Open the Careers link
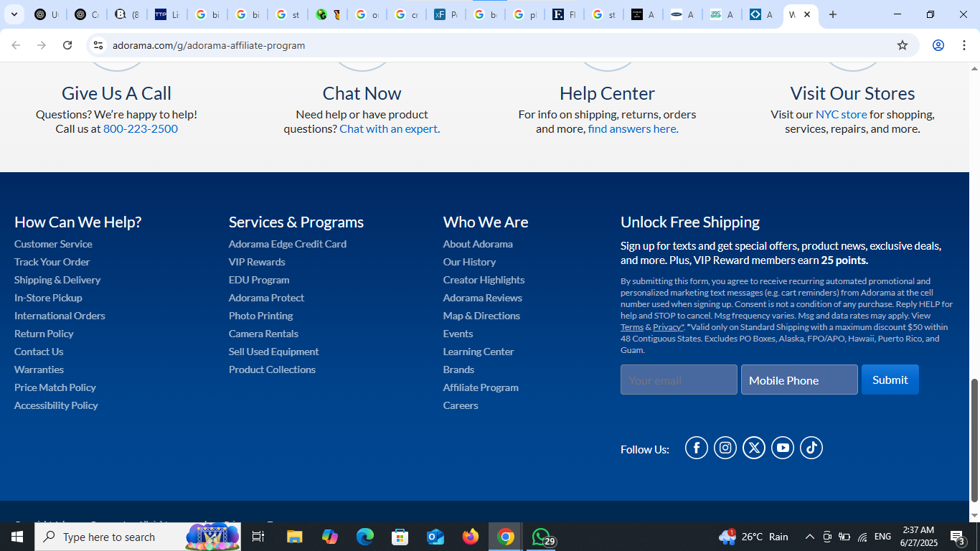This screenshot has width=980, height=551. (x=461, y=405)
